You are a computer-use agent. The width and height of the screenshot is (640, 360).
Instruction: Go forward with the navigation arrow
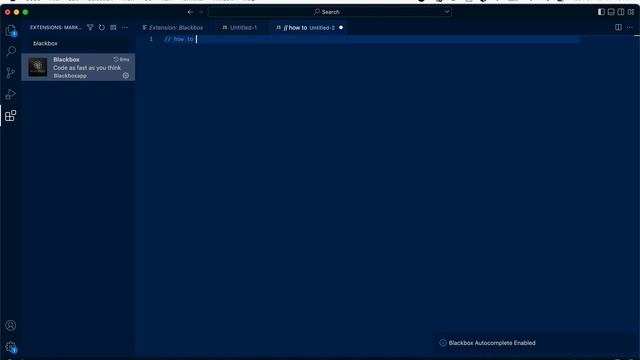click(201, 12)
